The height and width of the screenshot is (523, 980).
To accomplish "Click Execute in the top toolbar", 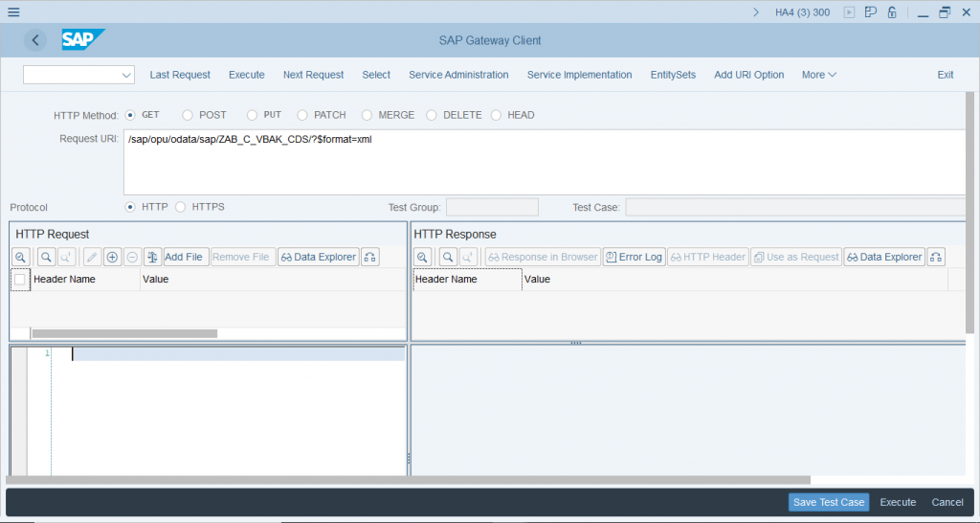I will pyautogui.click(x=246, y=75).
